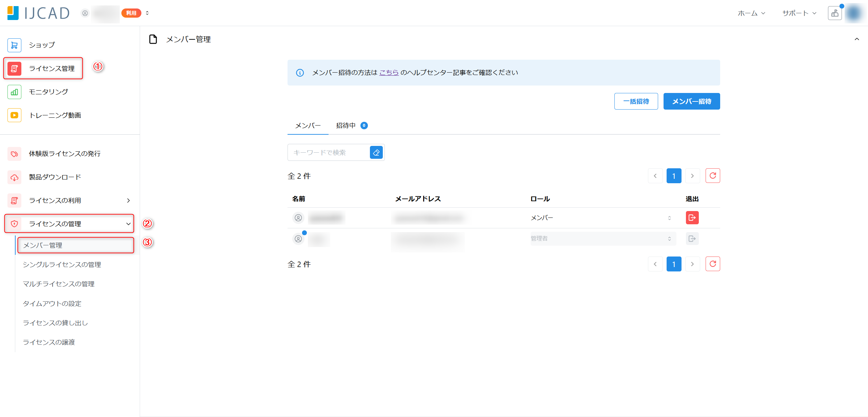Click the red 退出 logout icon
This screenshot has height=417, width=868.
point(692,217)
